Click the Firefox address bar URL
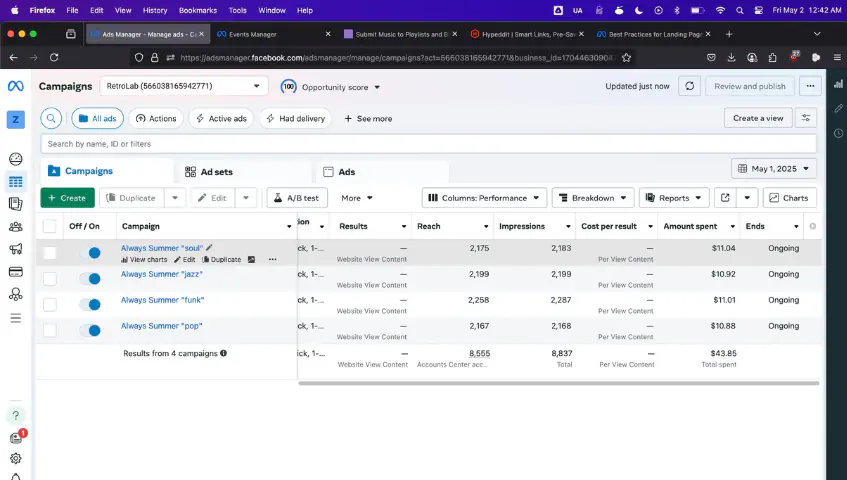This screenshot has height=480, width=847. coord(396,57)
